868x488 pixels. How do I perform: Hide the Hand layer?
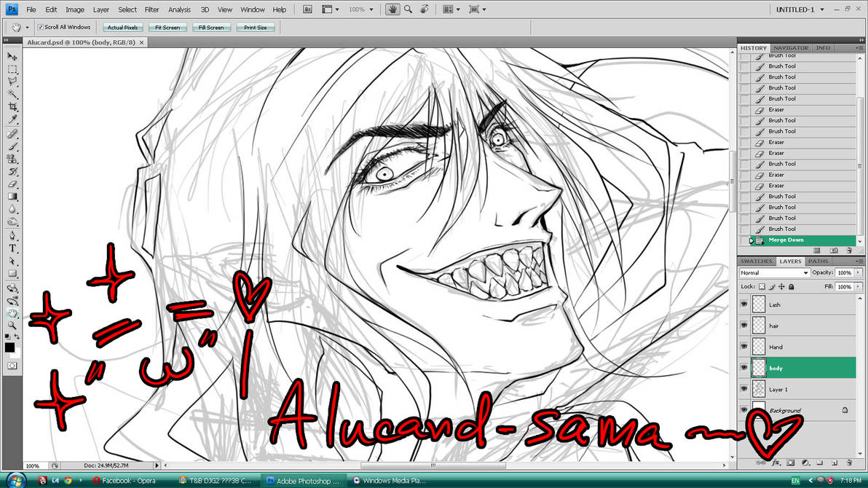pyautogui.click(x=744, y=347)
